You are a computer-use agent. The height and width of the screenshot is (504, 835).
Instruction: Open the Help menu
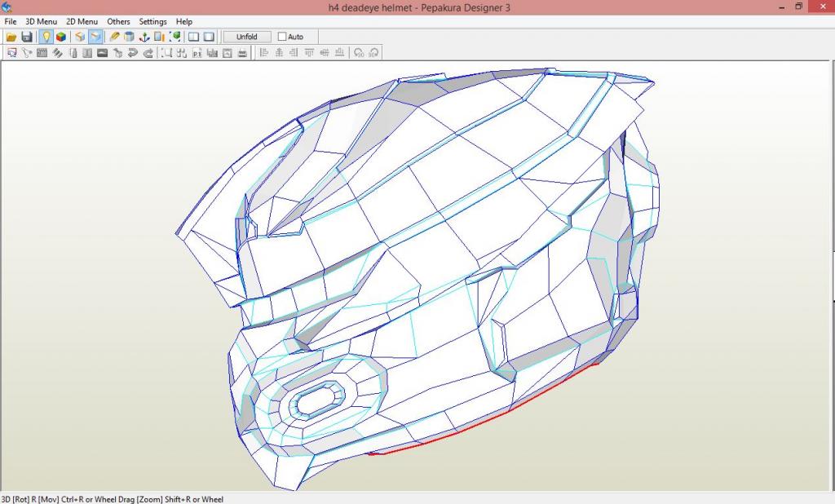pos(183,21)
